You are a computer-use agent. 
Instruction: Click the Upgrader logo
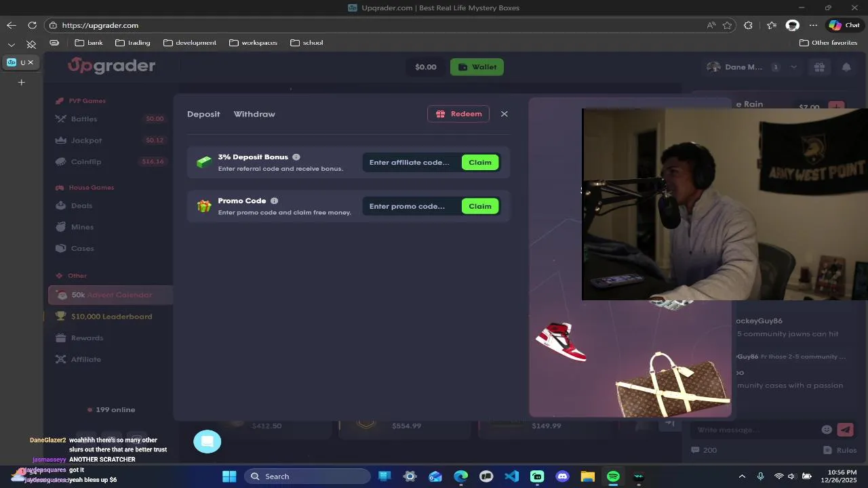click(112, 66)
